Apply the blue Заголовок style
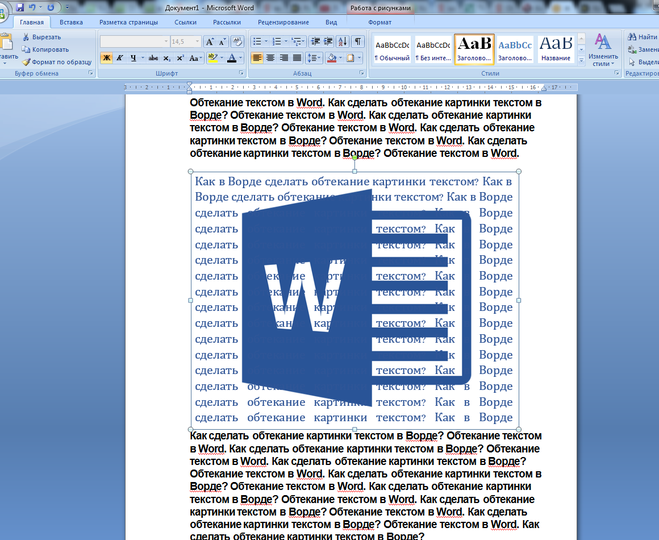The width and height of the screenshot is (659, 540). point(515,50)
